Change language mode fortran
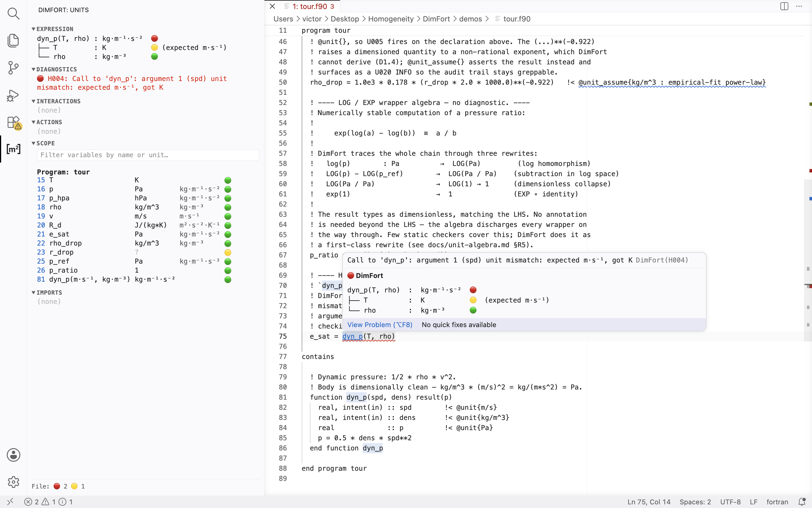The width and height of the screenshot is (812, 508). coord(777,502)
